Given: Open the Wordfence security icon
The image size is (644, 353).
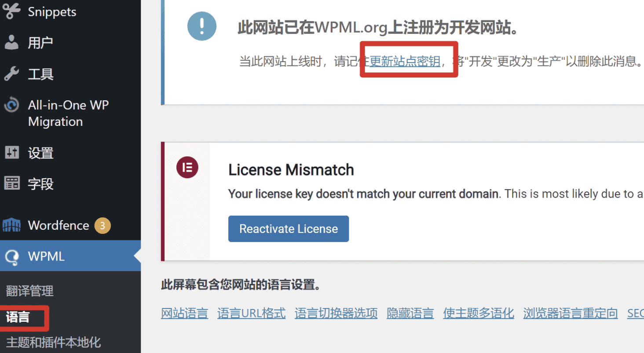Looking at the screenshot, I should 12,225.
